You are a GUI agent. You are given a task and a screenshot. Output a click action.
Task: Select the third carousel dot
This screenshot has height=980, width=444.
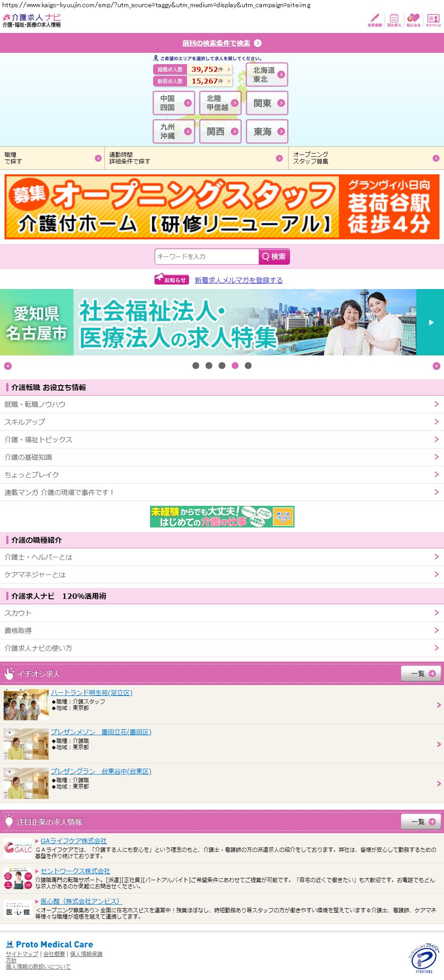tap(222, 366)
